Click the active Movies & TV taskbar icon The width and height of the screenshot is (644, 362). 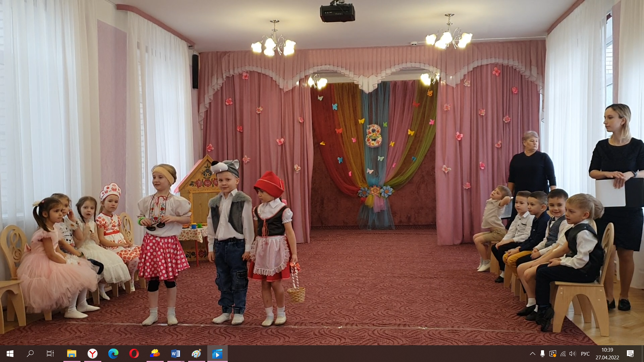217,354
